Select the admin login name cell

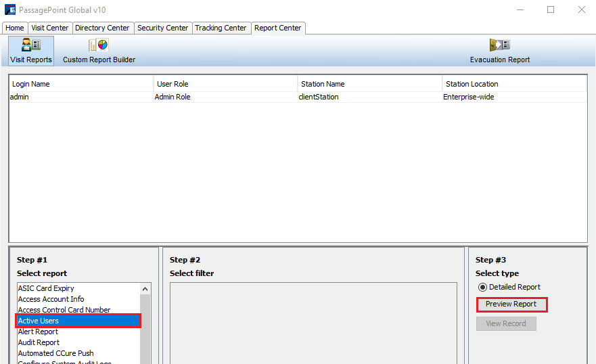point(81,97)
